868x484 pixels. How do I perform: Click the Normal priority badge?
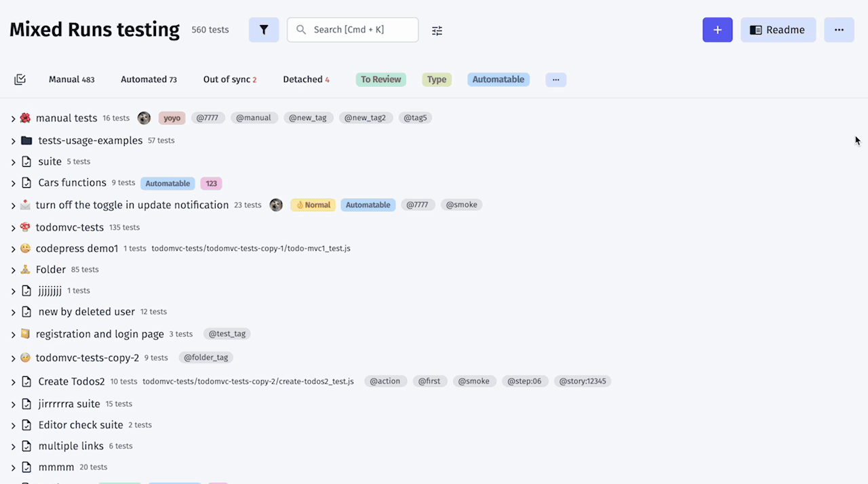pos(313,205)
